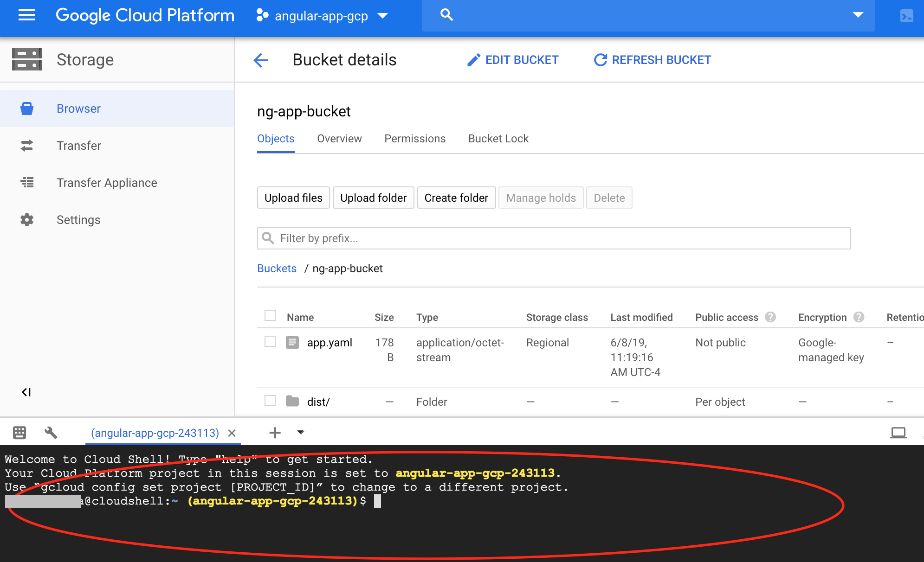Expand the search bar dropdown arrow
The width and height of the screenshot is (924, 562).
858,15
